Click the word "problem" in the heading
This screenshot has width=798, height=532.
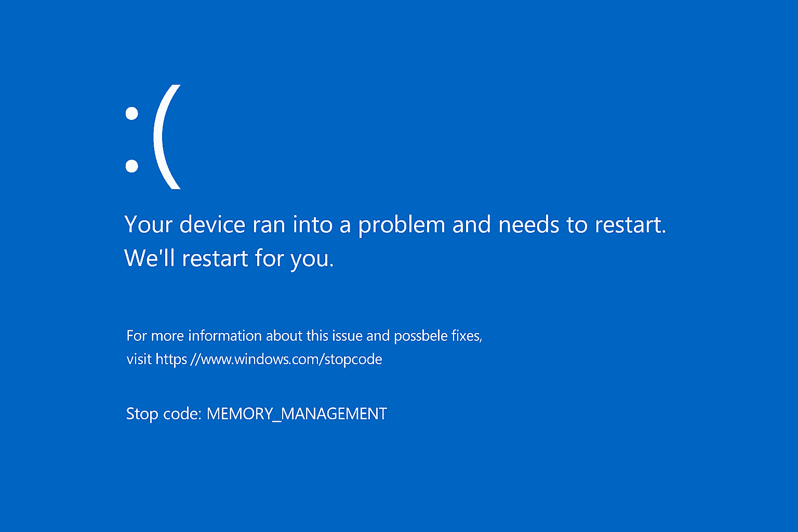(x=402, y=225)
